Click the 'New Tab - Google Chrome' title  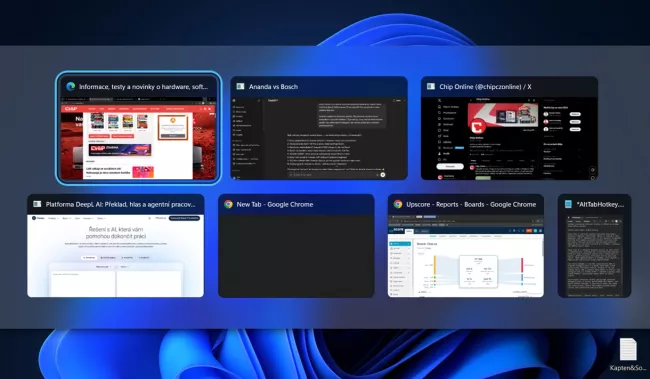tap(275, 204)
